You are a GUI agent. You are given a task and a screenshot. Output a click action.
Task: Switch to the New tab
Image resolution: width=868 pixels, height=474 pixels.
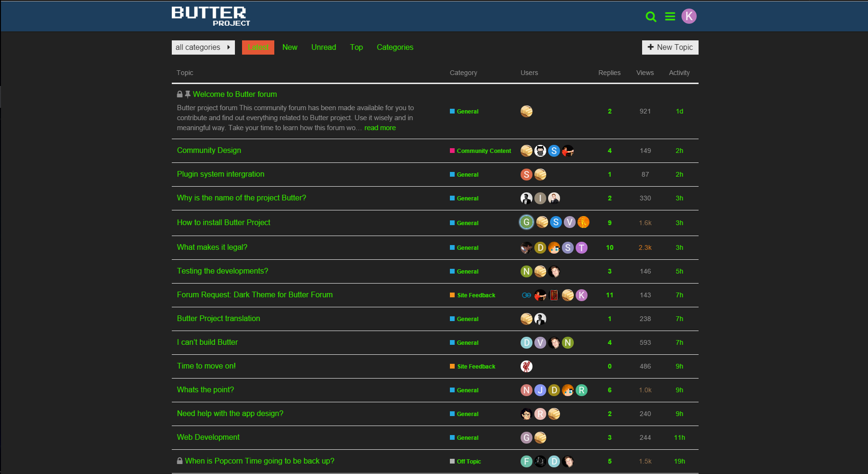290,47
